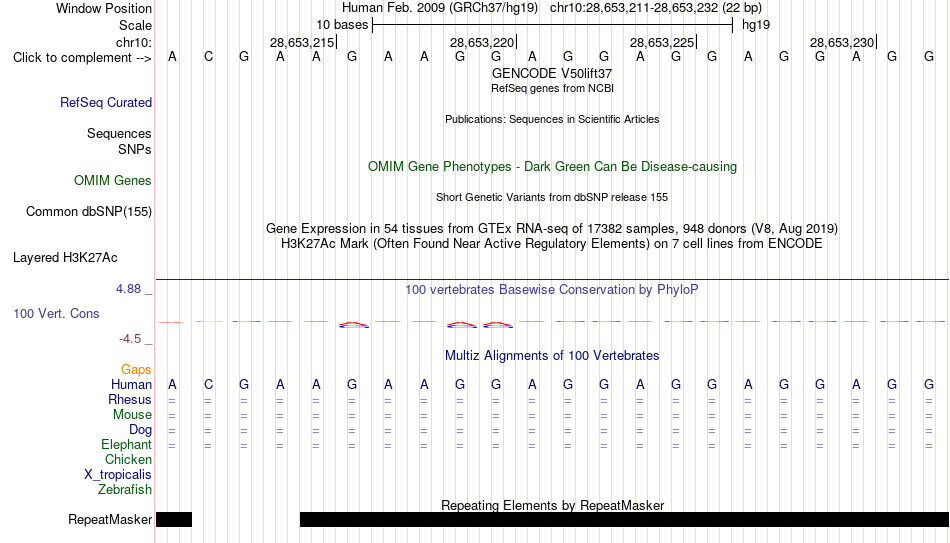Select the Chicken species label
The height and width of the screenshot is (543, 950).
click(128, 459)
